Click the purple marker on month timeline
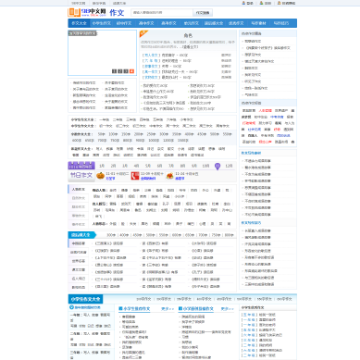Image resolution: width=360 pixels, height=360 pixels. point(217,166)
